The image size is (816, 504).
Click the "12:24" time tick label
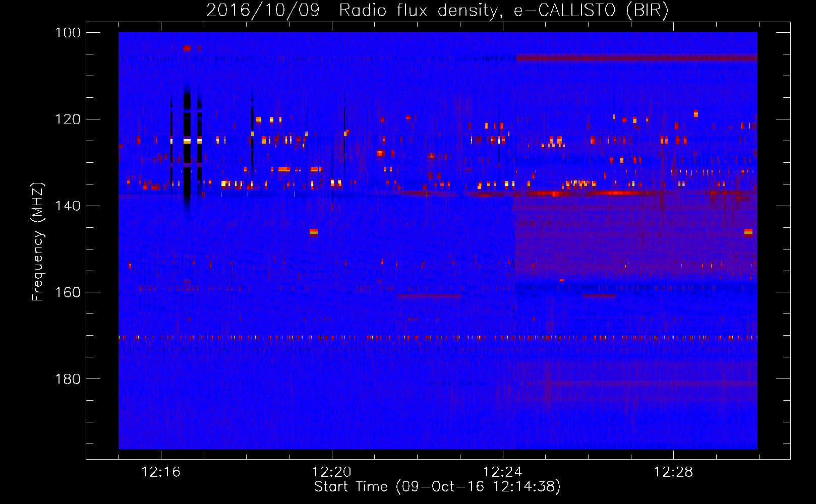(x=503, y=472)
